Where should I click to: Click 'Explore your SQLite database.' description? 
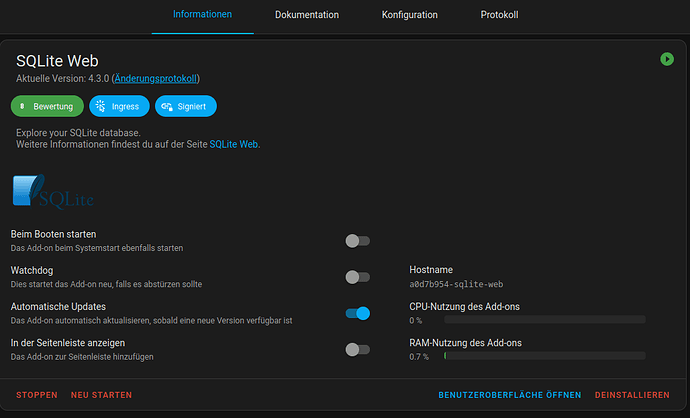point(78,132)
